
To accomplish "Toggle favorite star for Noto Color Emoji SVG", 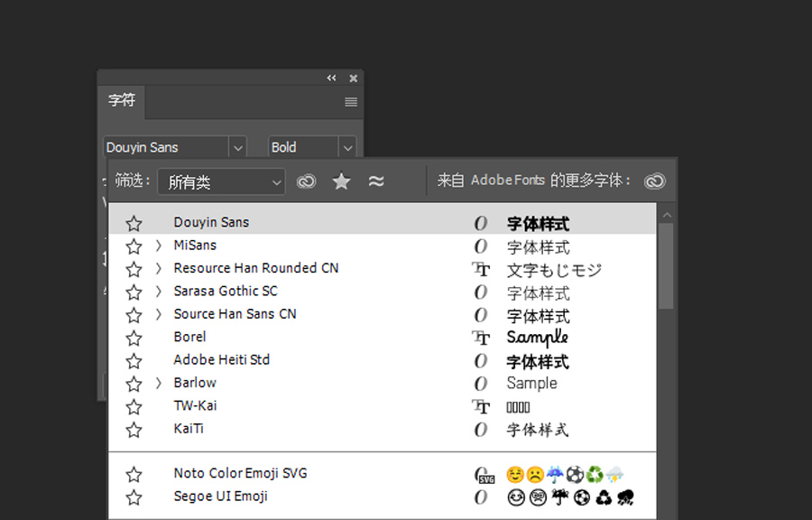I will 134,474.
